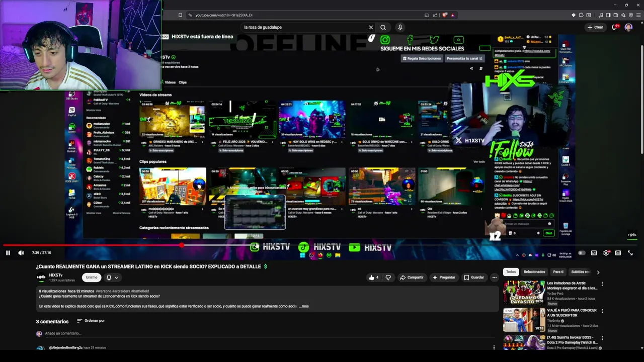Image resolution: width=644 pixels, height=362 pixels.
Task: Open SumiYa Invoker BOSS Dota 2 video
Action: click(524, 343)
